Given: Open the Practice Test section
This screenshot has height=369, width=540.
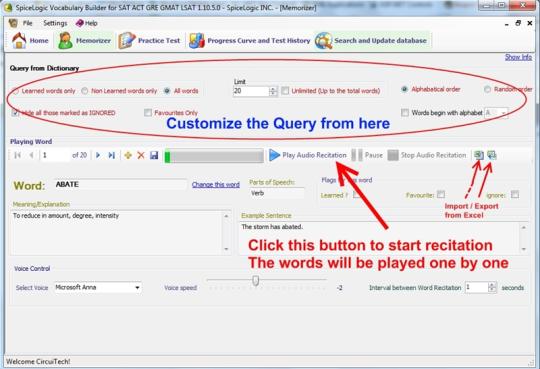Looking at the screenshot, I should tap(149, 41).
